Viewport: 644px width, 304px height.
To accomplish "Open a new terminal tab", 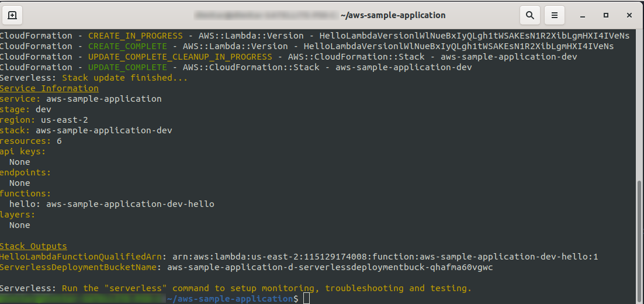I will (13, 15).
